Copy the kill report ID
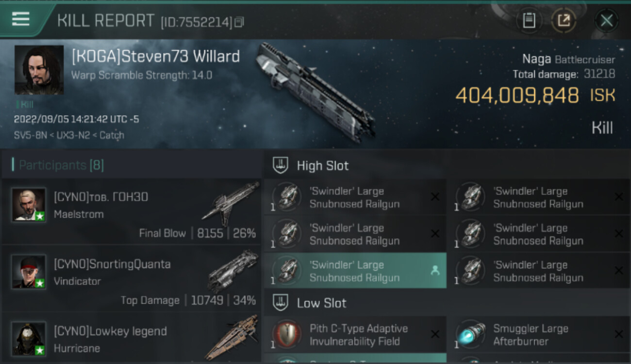Image resolution: width=631 pixels, height=364 pixels. tap(238, 22)
